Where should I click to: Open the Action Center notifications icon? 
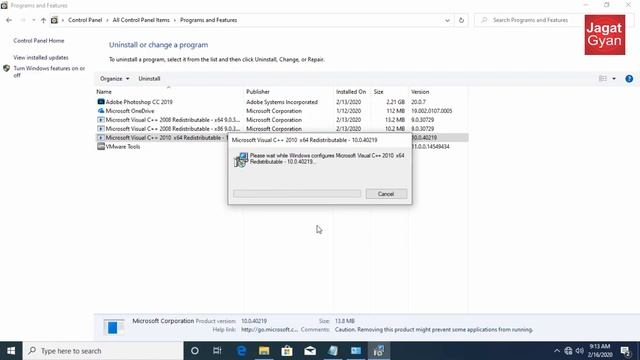click(x=625, y=351)
